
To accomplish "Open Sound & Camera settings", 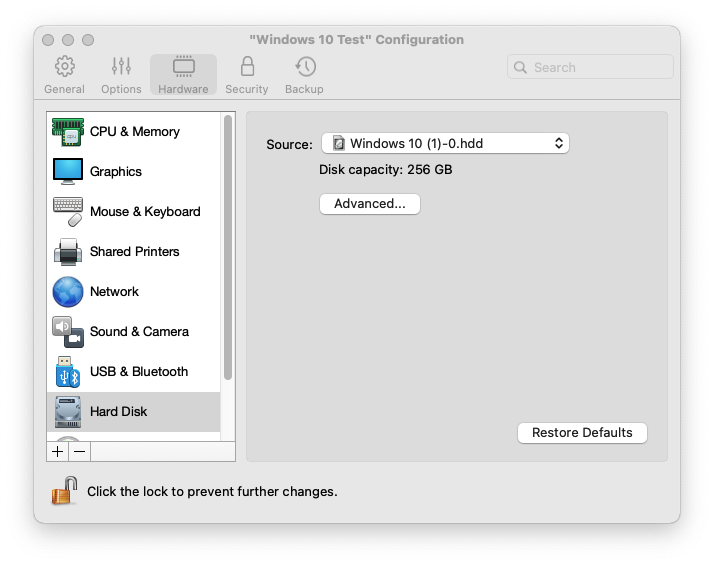I will coord(138,332).
